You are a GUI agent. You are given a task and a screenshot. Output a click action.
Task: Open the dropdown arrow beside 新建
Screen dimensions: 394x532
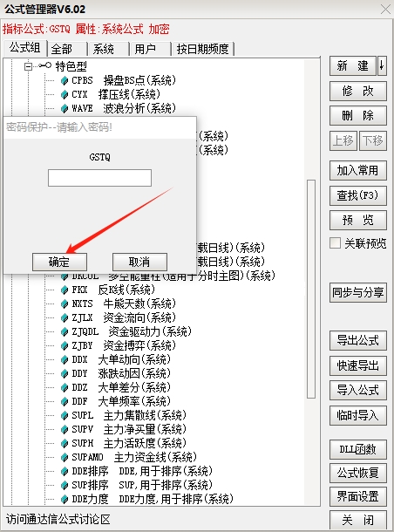(382, 65)
